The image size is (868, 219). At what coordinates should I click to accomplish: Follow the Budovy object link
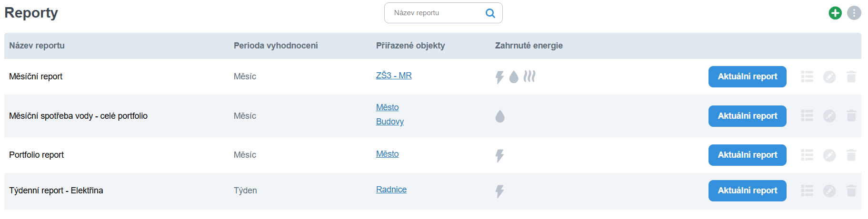[390, 122]
